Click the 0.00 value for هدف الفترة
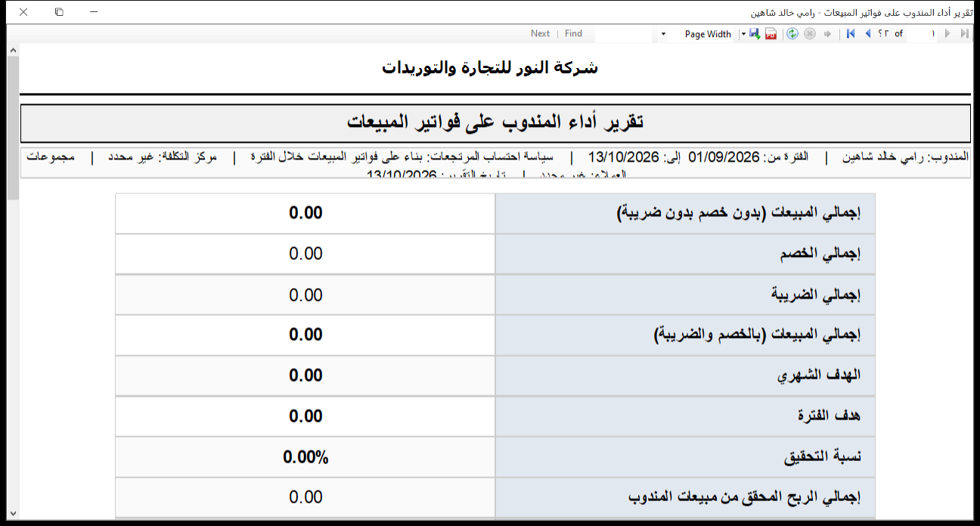This screenshot has height=526, width=980. [x=305, y=416]
